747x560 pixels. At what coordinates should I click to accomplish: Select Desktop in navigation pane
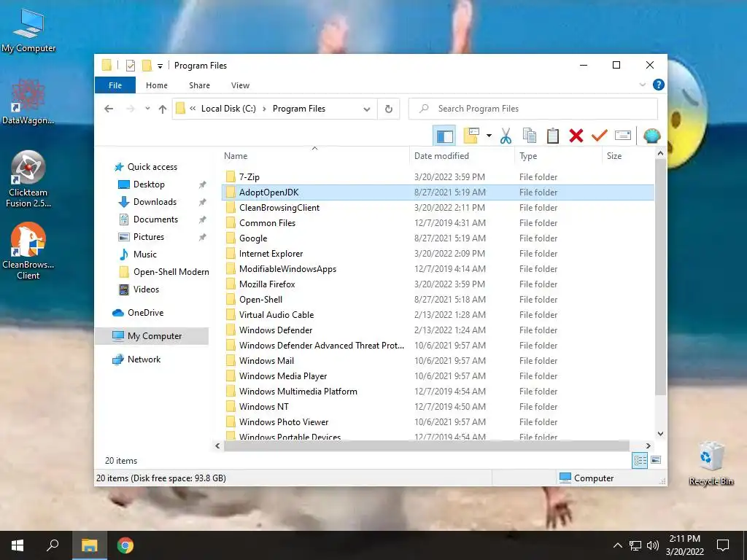149,184
